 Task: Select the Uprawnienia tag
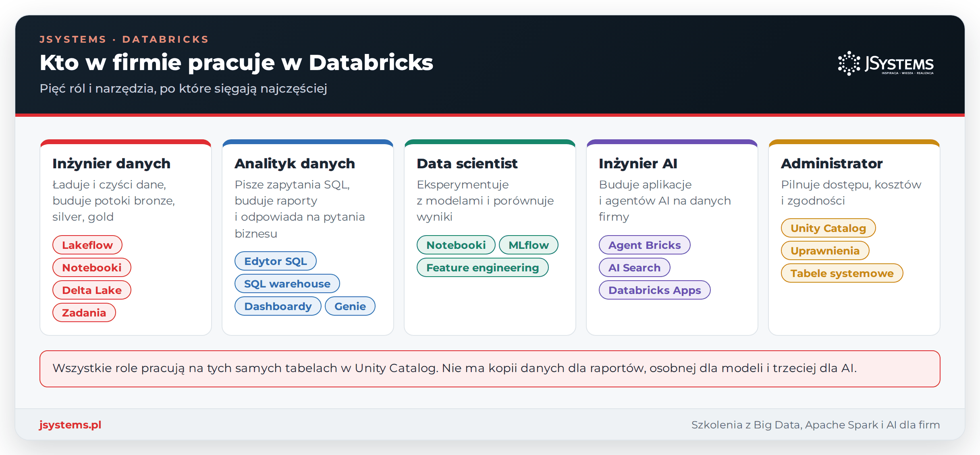click(825, 250)
